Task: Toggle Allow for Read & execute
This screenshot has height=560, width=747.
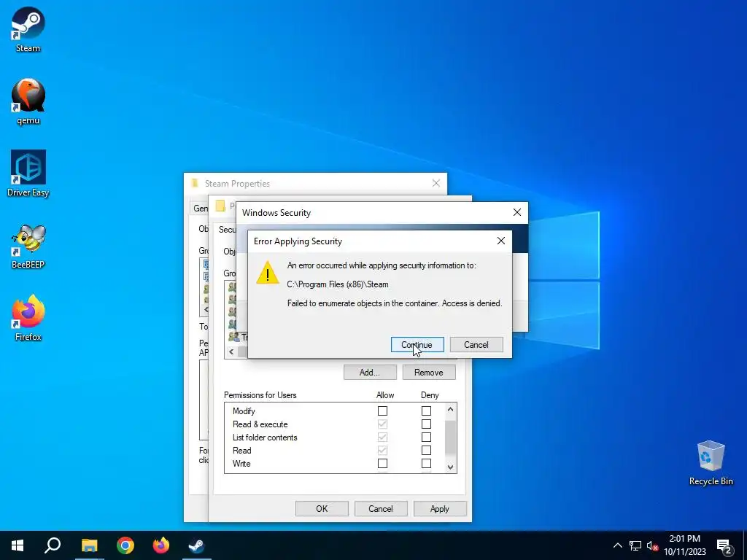Action: click(x=382, y=424)
